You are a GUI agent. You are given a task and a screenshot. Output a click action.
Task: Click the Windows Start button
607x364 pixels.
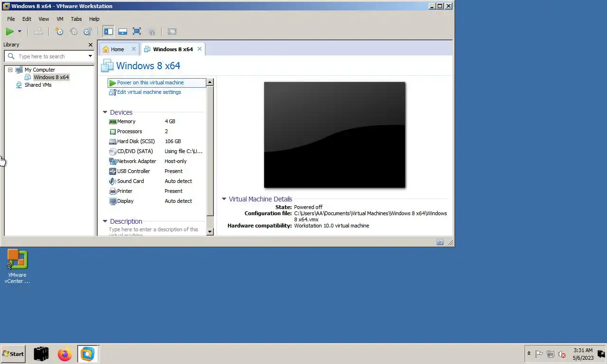[x=13, y=354]
